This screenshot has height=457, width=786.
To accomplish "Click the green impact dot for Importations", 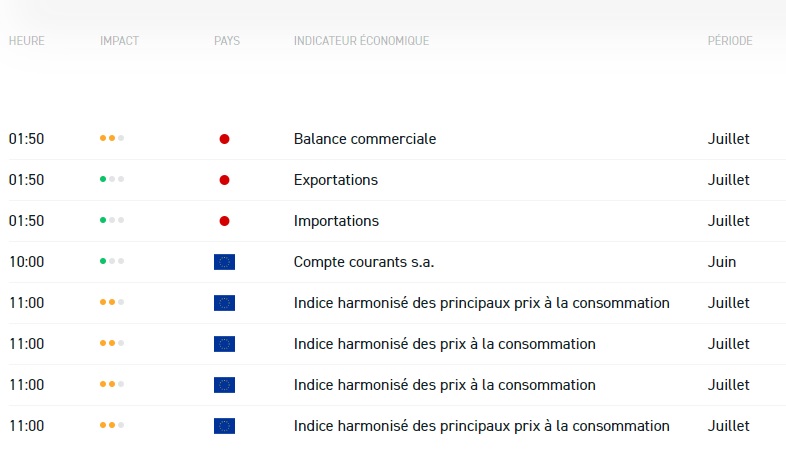I will (103, 221).
